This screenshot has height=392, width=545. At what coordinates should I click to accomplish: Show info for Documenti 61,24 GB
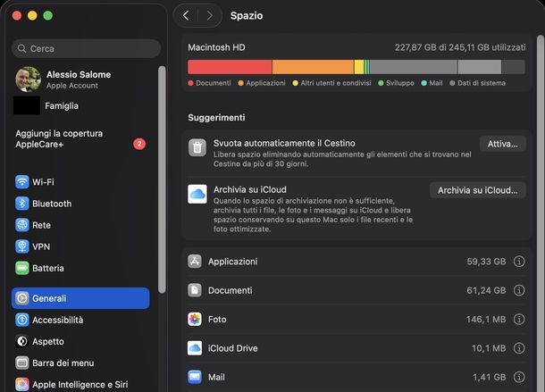(x=519, y=290)
